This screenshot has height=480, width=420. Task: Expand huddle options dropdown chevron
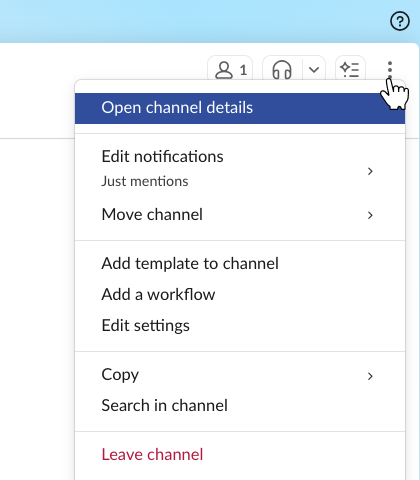(314, 70)
